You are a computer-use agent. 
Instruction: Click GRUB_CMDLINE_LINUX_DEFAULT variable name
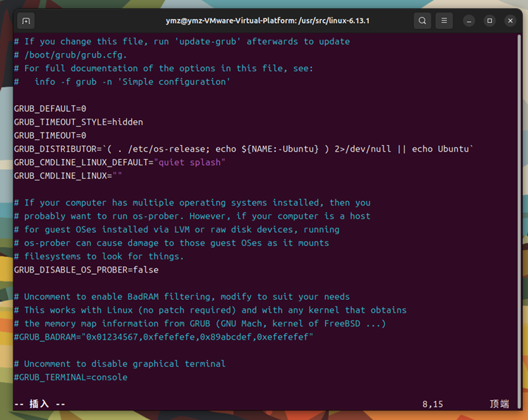coord(81,163)
